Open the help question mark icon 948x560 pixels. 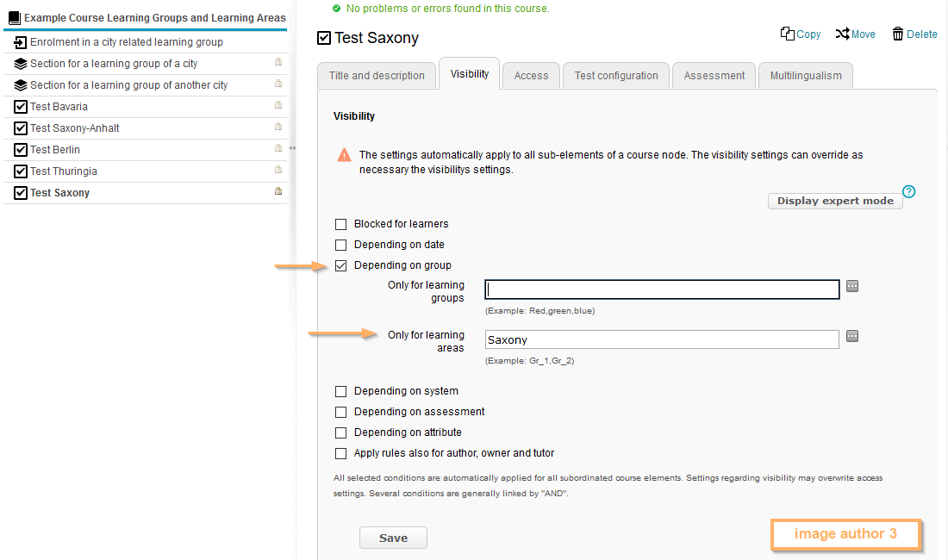pos(908,191)
